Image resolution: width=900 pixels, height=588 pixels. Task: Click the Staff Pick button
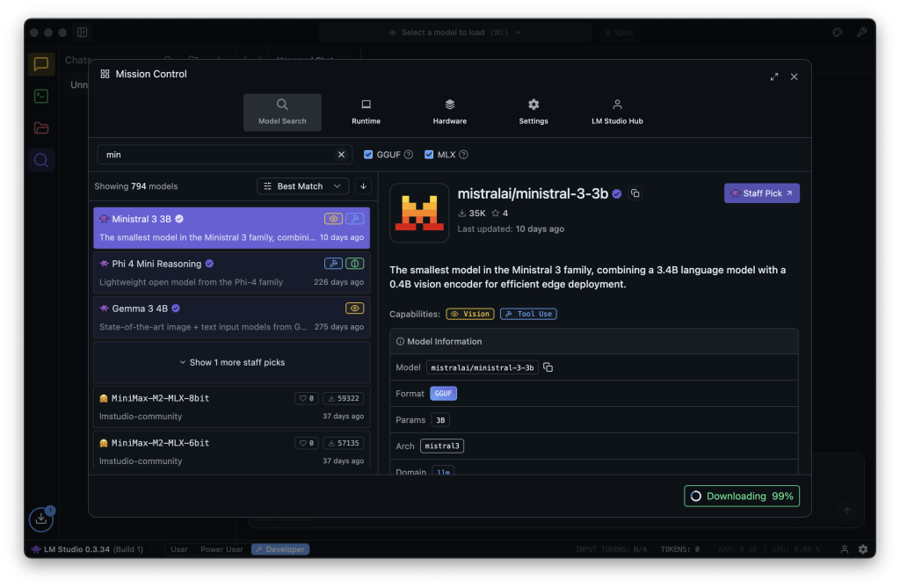[761, 193]
